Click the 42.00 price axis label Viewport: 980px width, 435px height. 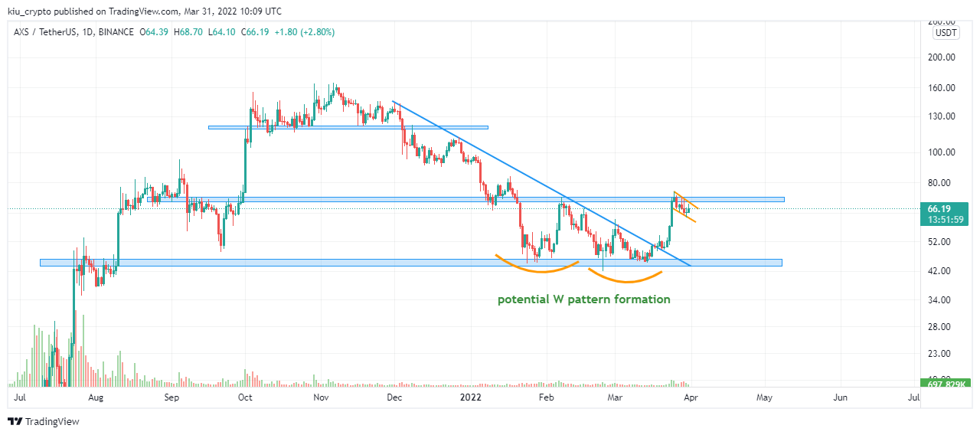941,271
